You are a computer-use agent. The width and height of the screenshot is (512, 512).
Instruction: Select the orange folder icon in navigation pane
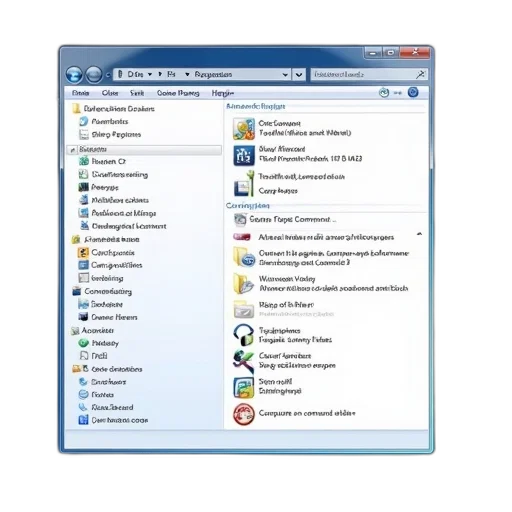pos(76,369)
